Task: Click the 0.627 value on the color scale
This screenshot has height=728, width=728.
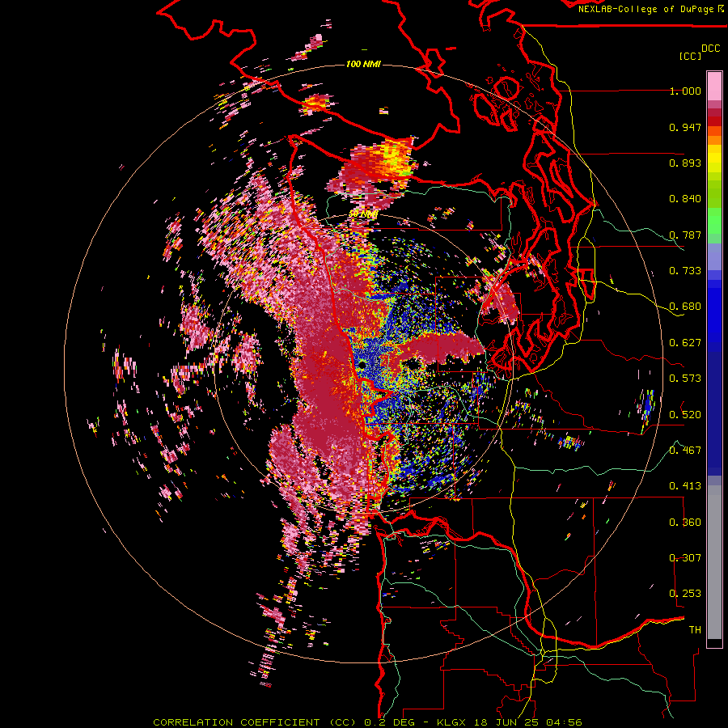Action: tap(685, 343)
